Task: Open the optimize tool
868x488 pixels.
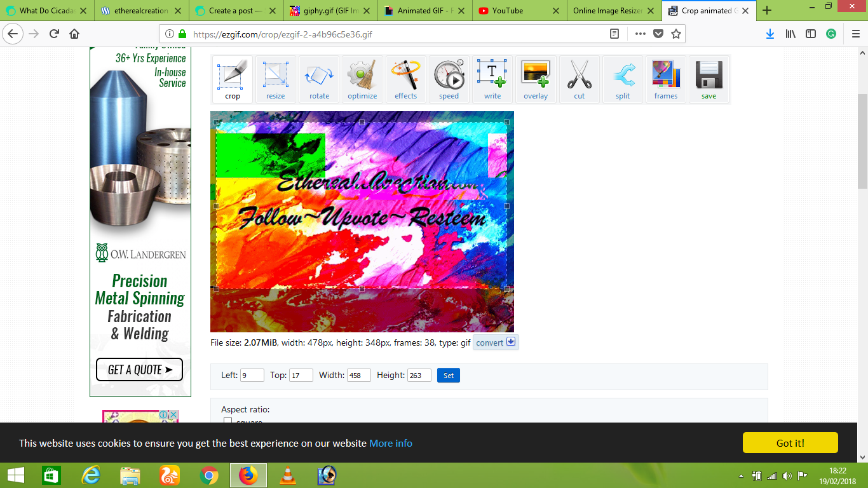Action: point(362,79)
